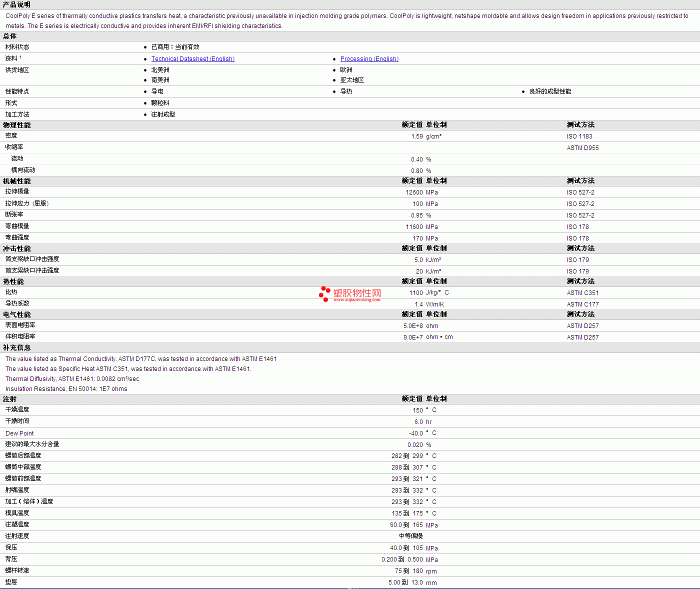The width and height of the screenshot is (700, 589).
Task: Click the 断张率 value 0.95
Action: (x=417, y=215)
